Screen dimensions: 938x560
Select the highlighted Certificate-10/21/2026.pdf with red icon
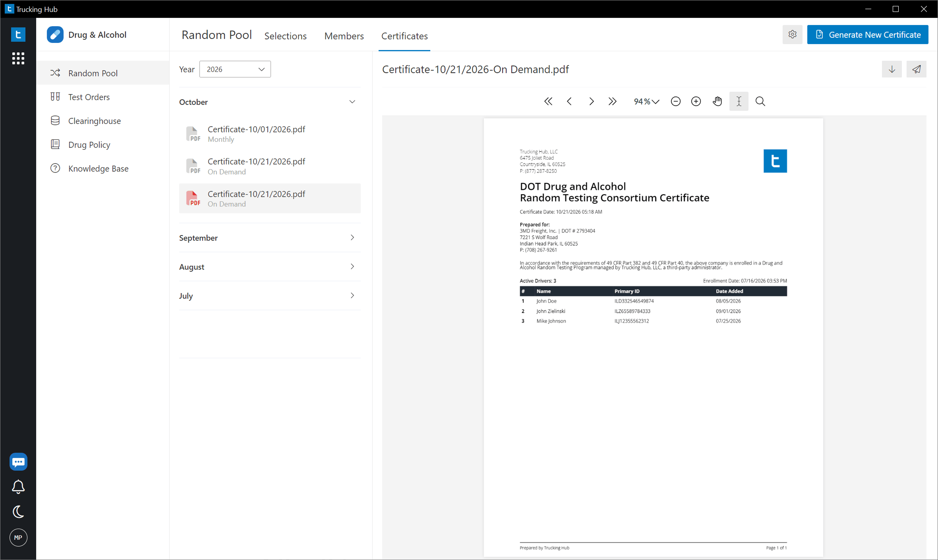coord(270,198)
